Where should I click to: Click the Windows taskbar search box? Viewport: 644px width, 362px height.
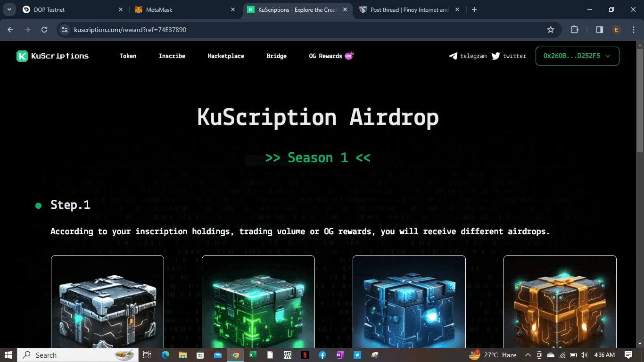[78, 355]
